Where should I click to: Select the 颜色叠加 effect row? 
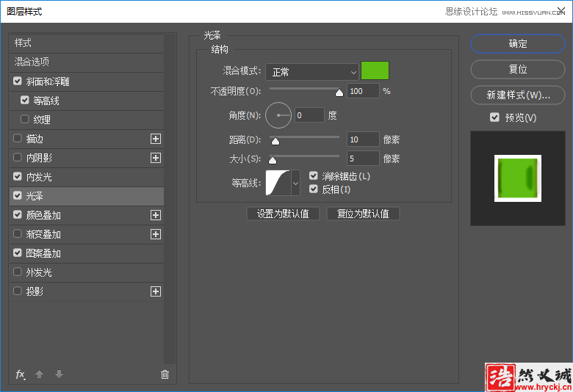pyautogui.click(x=86, y=215)
